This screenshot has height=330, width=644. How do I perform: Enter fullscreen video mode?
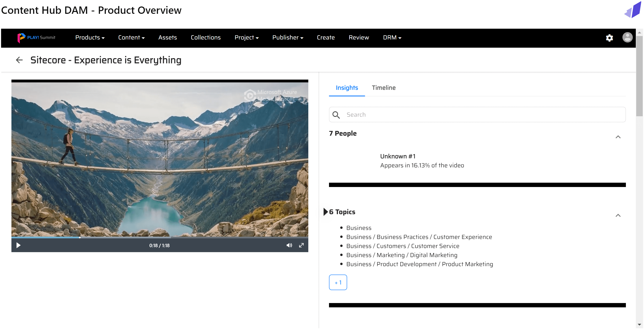301,245
